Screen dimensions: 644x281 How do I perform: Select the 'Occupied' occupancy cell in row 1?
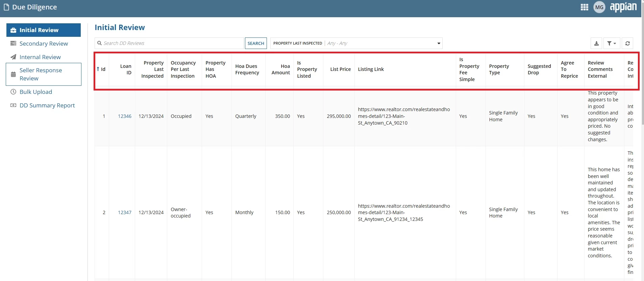pos(181,116)
